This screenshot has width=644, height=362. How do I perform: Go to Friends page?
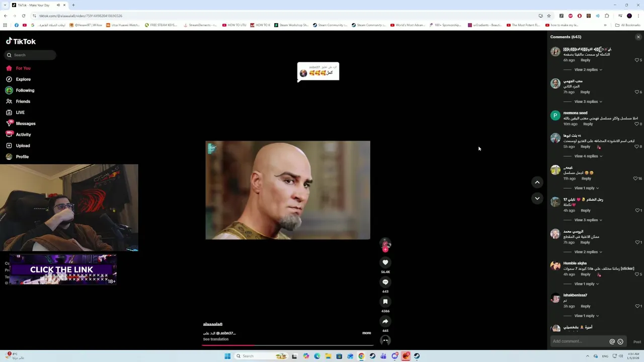pyautogui.click(x=23, y=102)
